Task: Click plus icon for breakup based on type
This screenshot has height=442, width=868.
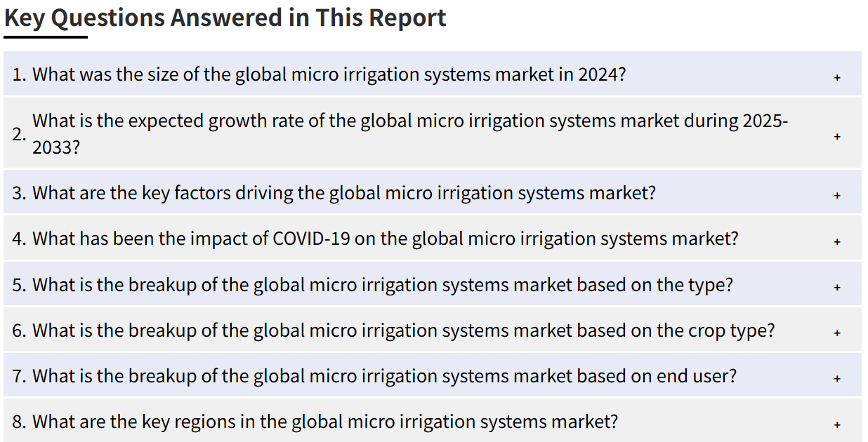Action: point(837,287)
